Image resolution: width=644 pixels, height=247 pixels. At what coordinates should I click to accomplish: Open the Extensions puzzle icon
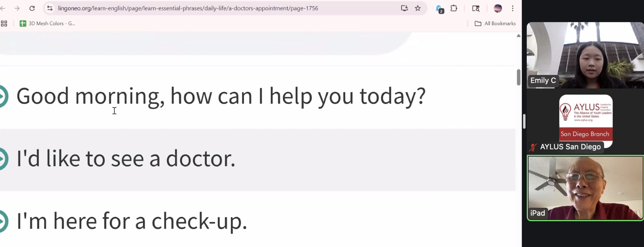coord(454,8)
